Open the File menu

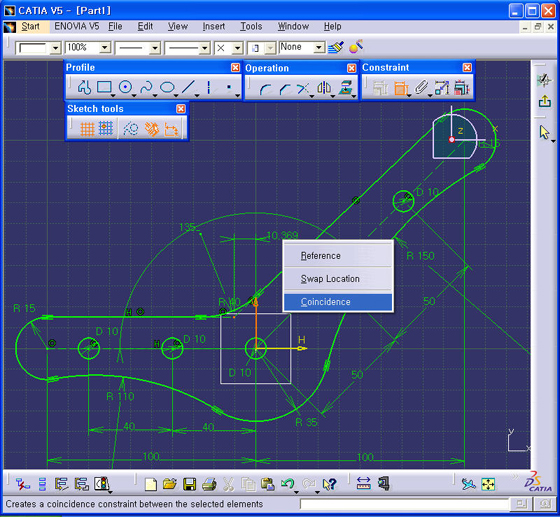pyautogui.click(x=115, y=26)
